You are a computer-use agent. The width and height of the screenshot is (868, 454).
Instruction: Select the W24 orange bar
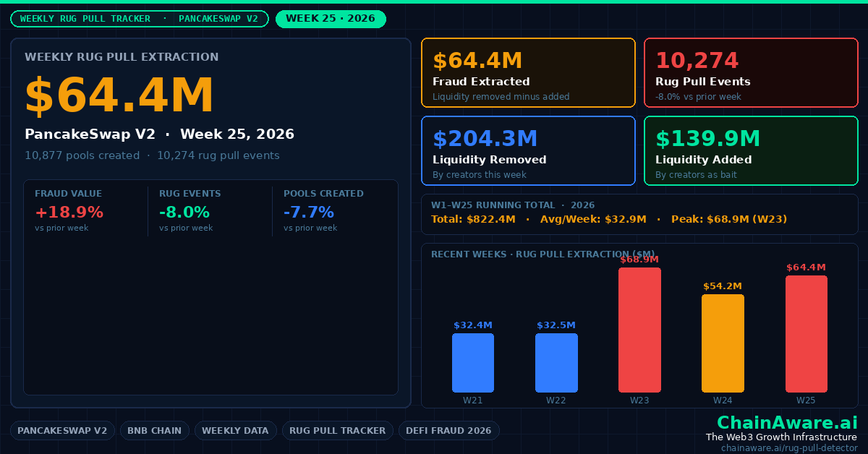tap(723, 343)
